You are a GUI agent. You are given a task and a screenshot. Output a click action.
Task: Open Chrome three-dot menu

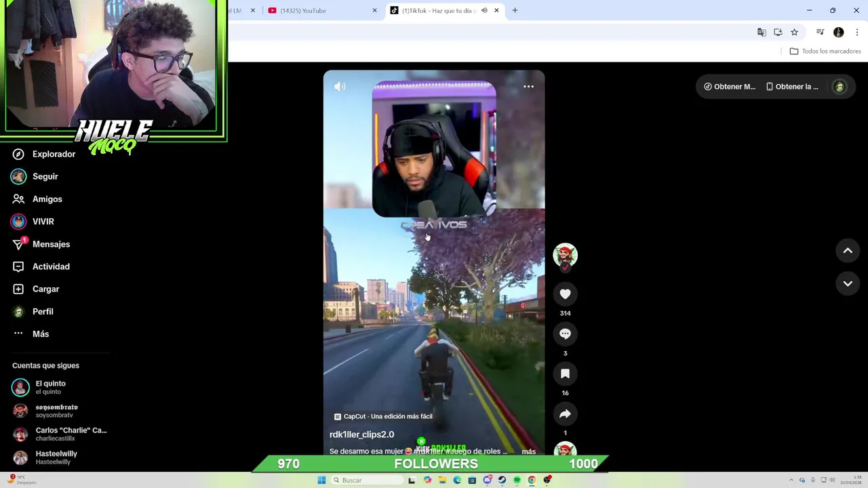(857, 32)
